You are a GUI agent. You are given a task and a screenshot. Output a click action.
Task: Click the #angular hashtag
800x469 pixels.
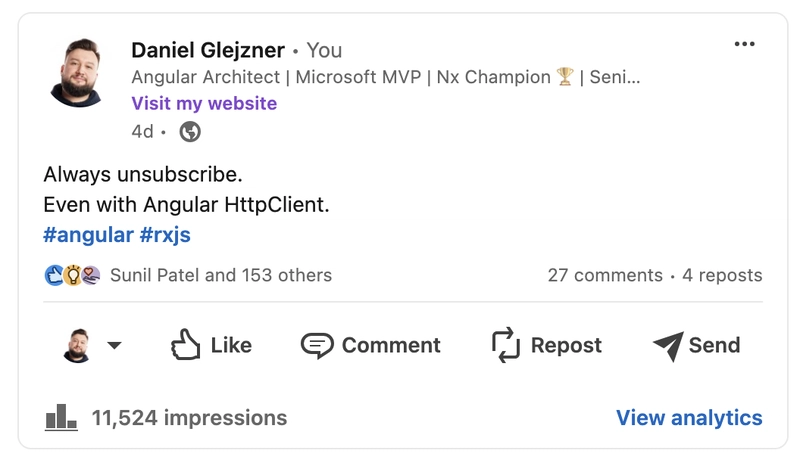88,235
